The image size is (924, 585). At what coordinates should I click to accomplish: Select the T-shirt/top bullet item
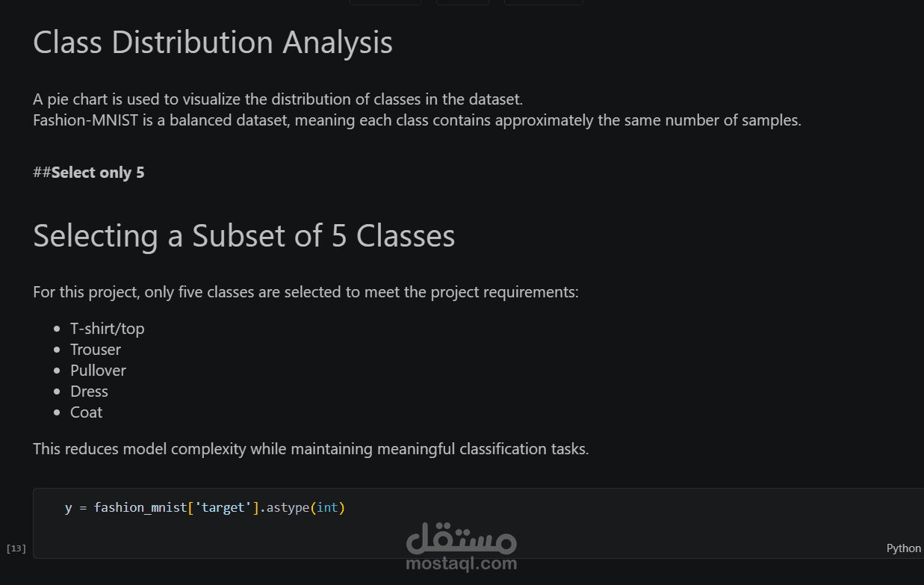(107, 329)
